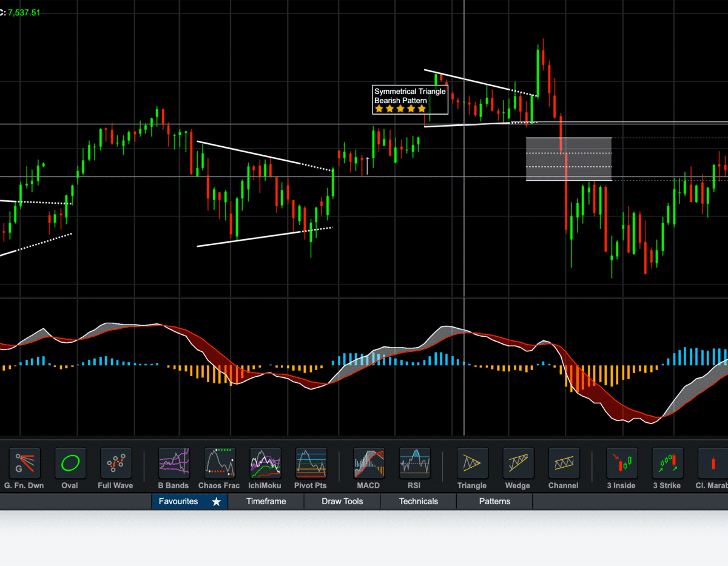728x566 pixels.
Task: Switch to the Technicals tab
Action: [x=418, y=501]
